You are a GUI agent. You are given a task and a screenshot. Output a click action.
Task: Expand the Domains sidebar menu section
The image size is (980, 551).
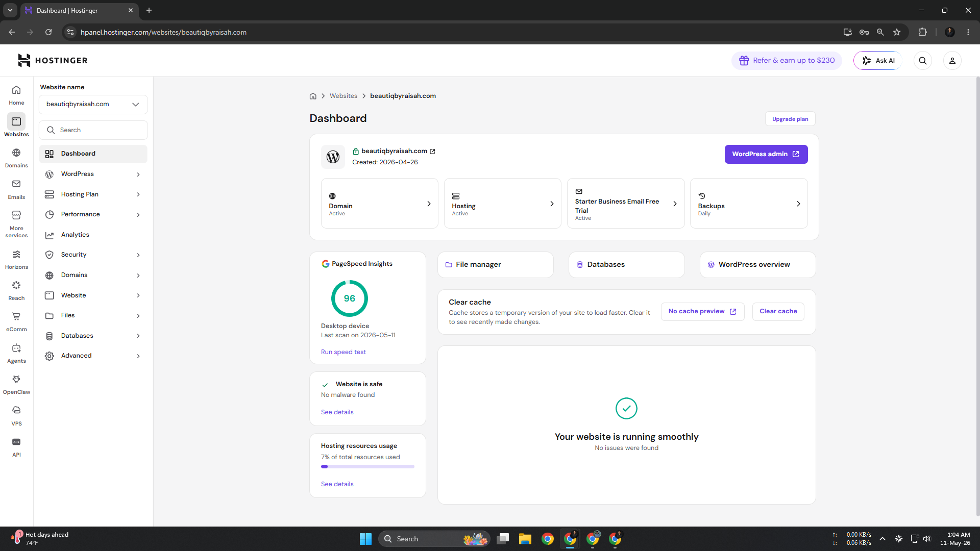[x=93, y=275]
